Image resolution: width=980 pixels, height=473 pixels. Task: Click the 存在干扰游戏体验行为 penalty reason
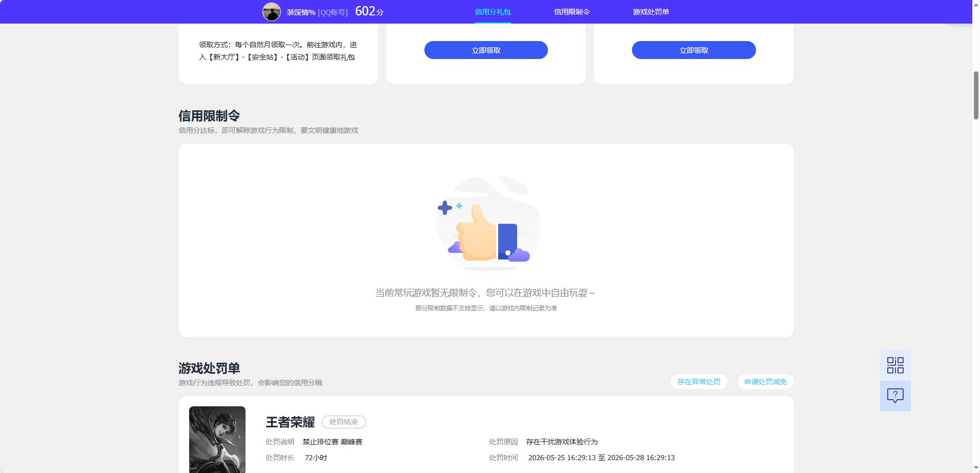[562, 442]
